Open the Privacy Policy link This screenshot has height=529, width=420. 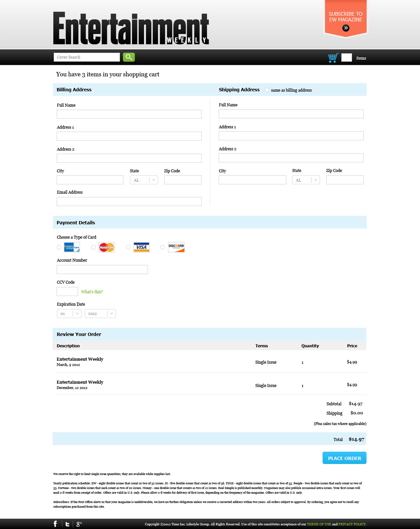tap(352, 524)
